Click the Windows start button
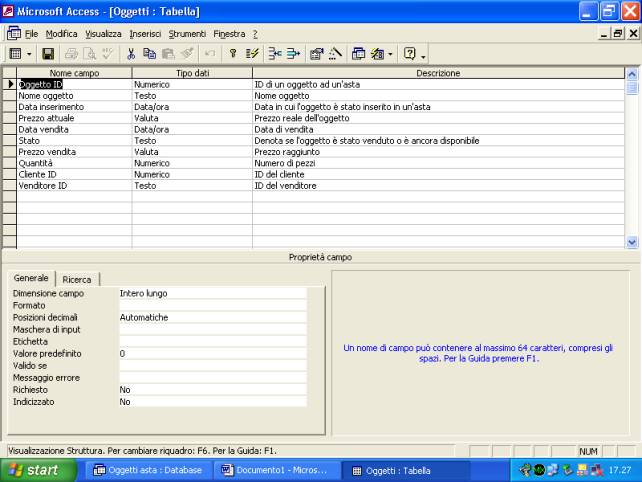642x482 pixels. 38,470
